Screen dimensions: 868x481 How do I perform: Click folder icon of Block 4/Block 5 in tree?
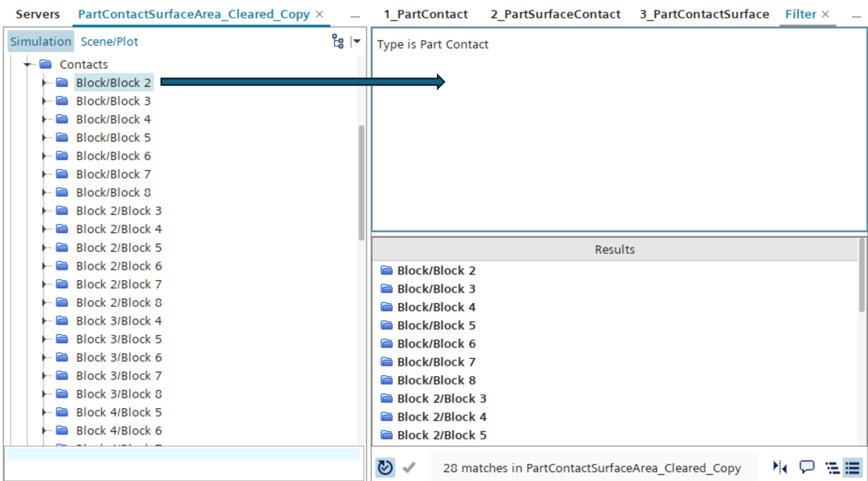point(62,412)
